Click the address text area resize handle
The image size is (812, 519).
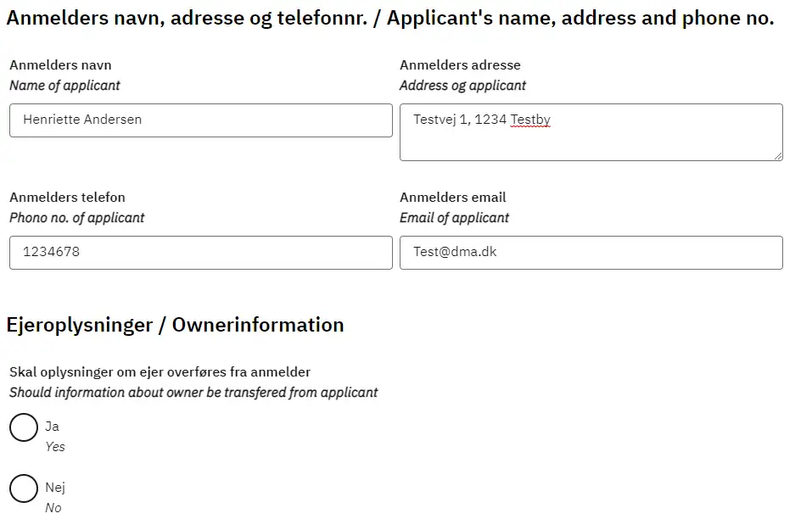(777, 155)
